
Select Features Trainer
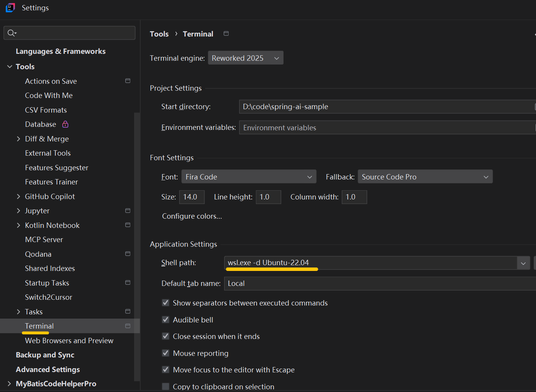tap(51, 182)
